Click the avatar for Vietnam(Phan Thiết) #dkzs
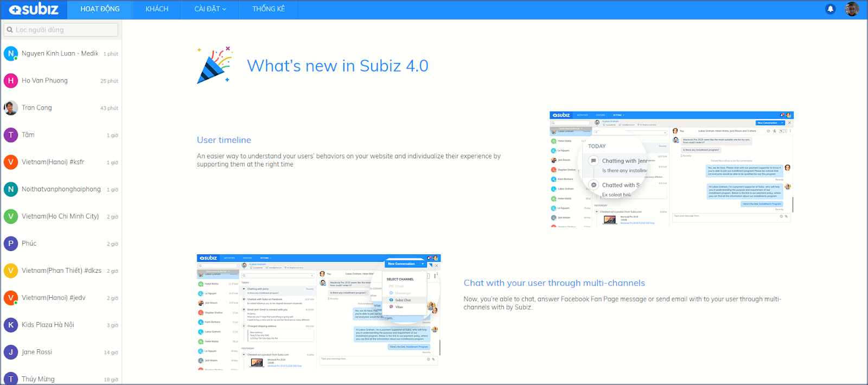 tap(11, 271)
